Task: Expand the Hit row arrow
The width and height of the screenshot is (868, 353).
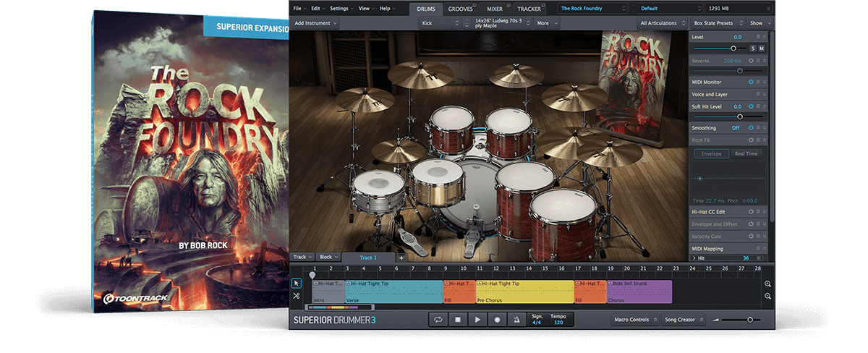Action: point(694,258)
